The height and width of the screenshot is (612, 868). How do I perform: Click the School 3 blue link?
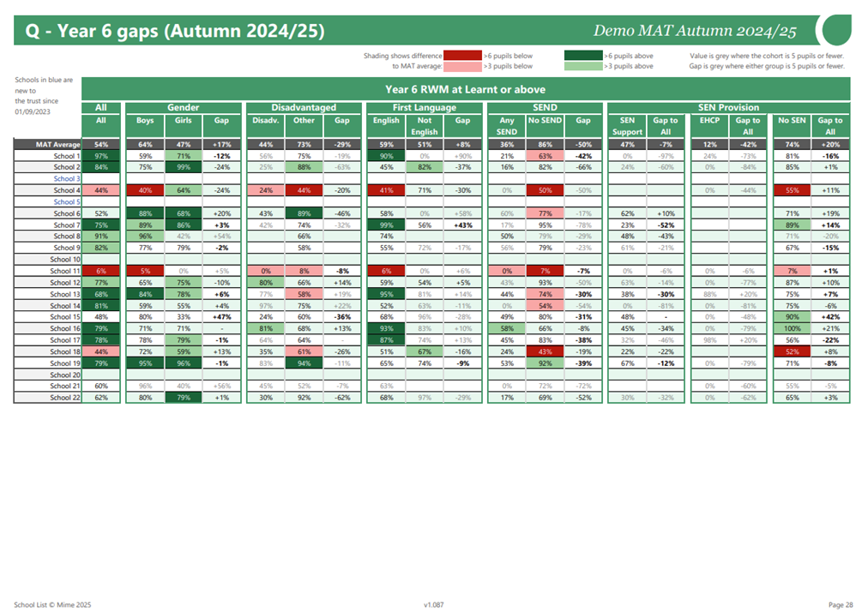(x=67, y=179)
